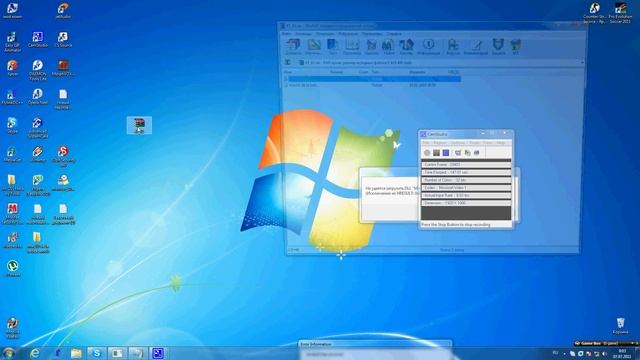Open Windows Explorer folder from the taskbar

coord(76,353)
